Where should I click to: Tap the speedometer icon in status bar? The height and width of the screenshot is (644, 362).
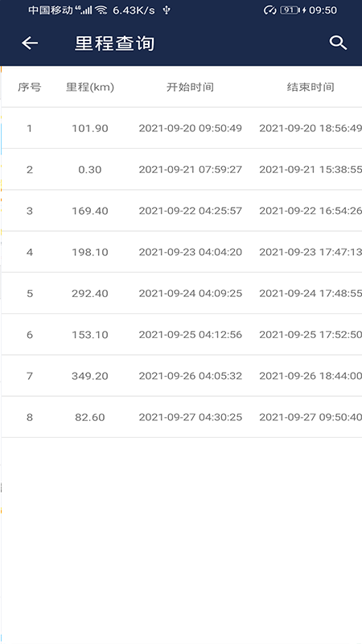[x=269, y=10]
